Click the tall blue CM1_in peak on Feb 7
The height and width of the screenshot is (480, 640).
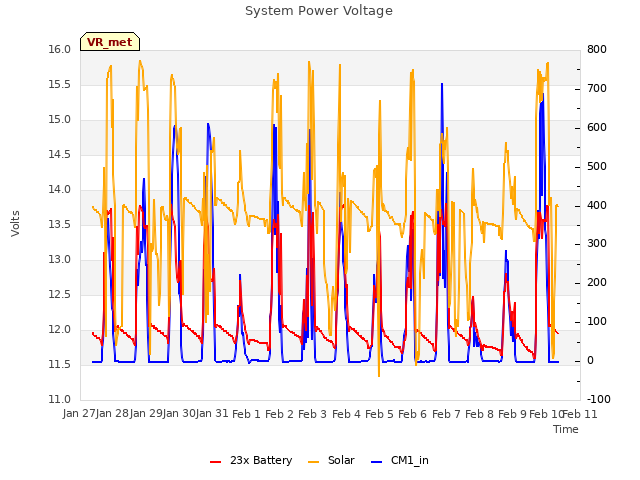(x=442, y=85)
